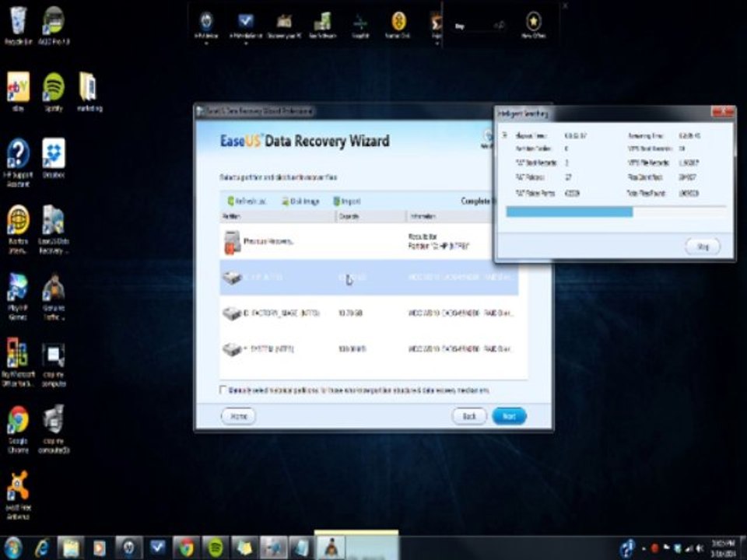Open the marketing folder on desktop
Screen dimensions: 747x560
89,92
